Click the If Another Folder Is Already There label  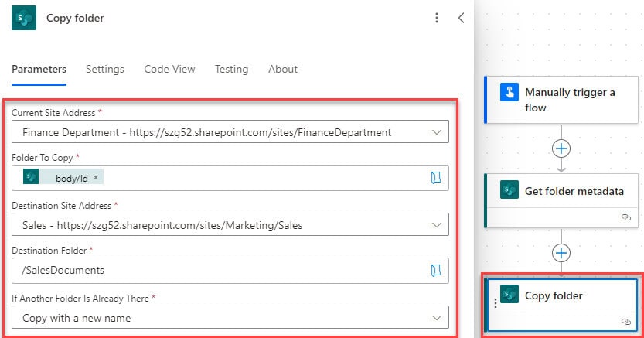80,299
